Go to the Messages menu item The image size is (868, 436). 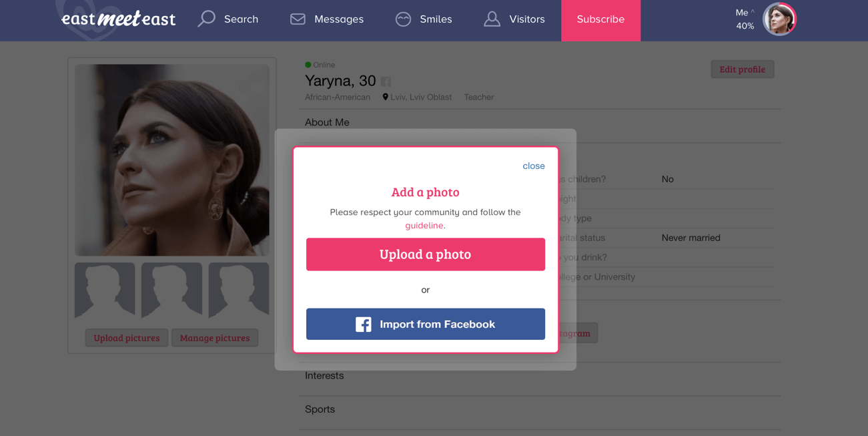click(x=327, y=19)
